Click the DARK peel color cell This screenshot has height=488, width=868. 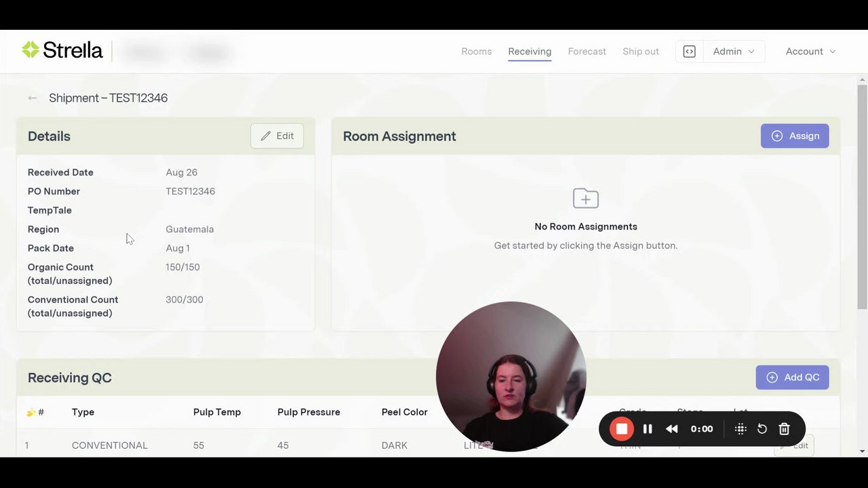pyautogui.click(x=395, y=445)
